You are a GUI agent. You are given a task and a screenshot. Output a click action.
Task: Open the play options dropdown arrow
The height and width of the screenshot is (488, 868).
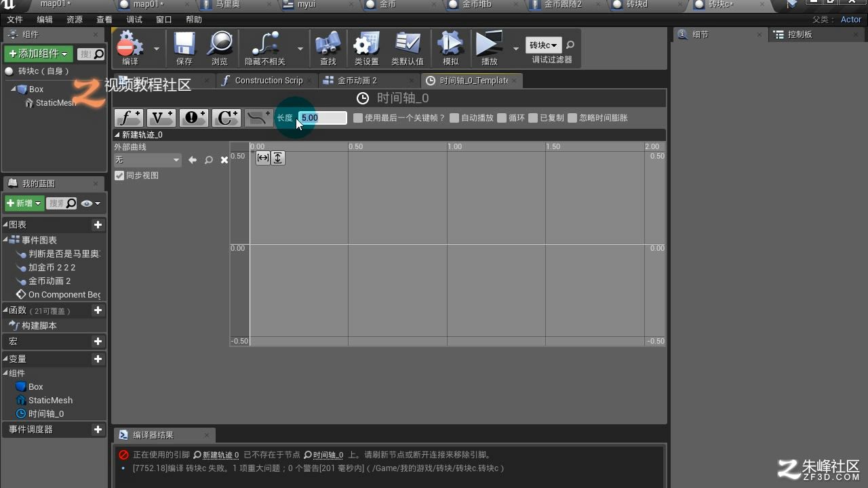(x=515, y=49)
